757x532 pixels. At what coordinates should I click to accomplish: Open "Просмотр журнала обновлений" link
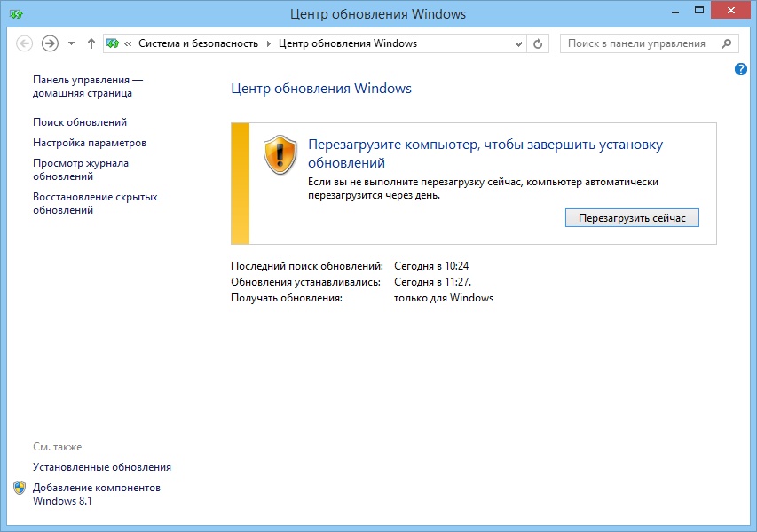(x=81, y=169)
